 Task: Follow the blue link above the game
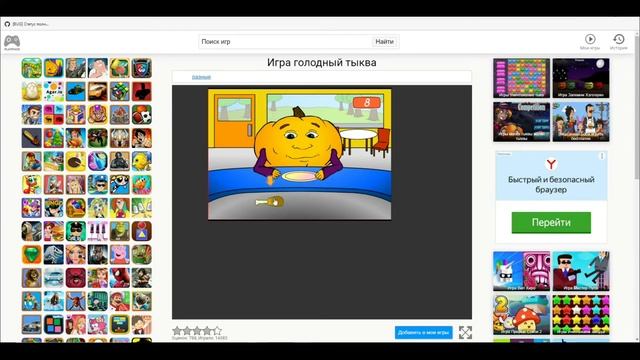[201, 77]
